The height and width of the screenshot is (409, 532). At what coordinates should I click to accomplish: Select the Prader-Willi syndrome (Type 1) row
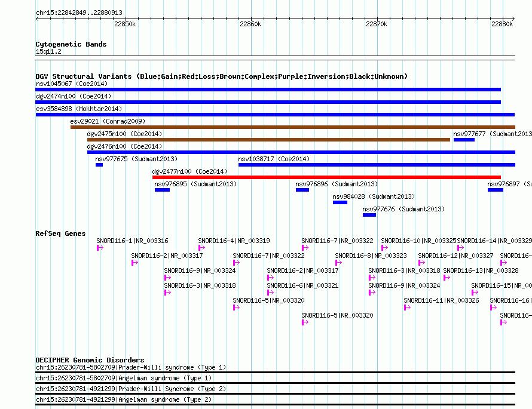click(275, 368)
